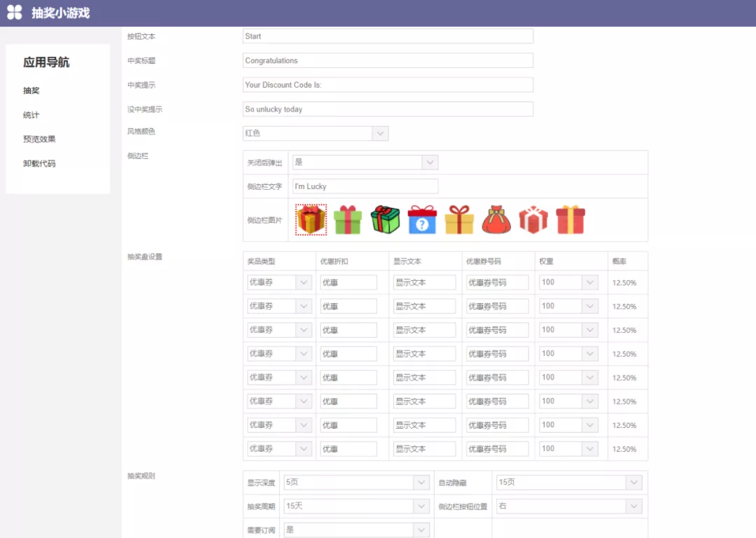The width and height of the screenshot is (756, 538).
Task: Select 抽奖 in the navigation sidebar
Action: click(x=31, y=90)
